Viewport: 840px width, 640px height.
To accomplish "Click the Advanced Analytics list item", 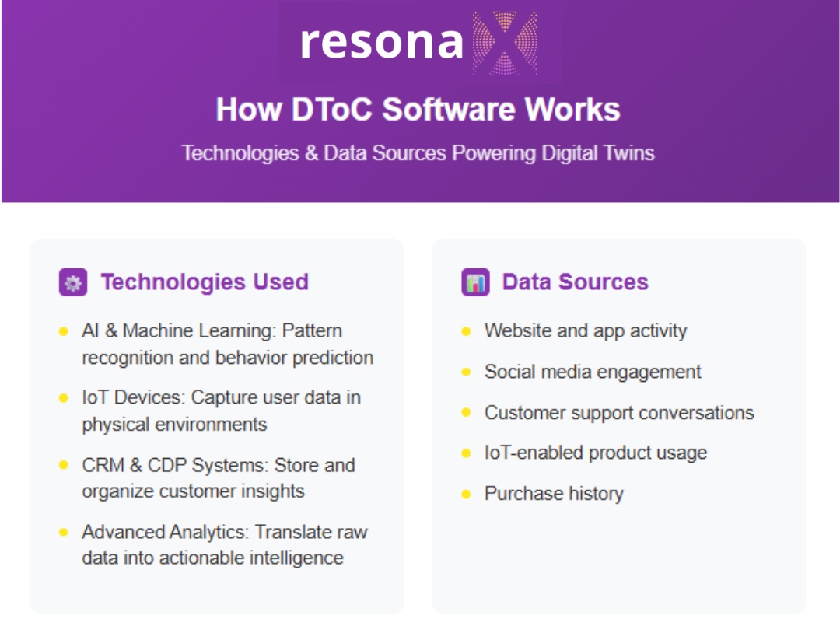I will coord(225,544).
